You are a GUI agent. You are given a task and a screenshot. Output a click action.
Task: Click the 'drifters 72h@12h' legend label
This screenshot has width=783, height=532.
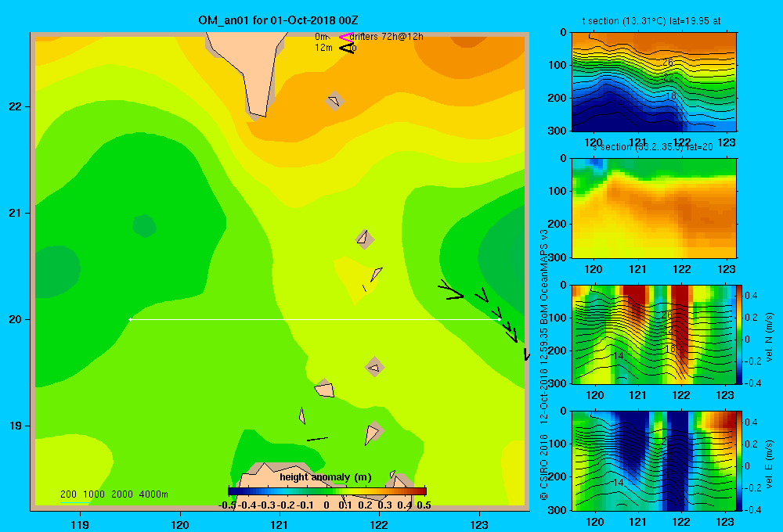387,37
